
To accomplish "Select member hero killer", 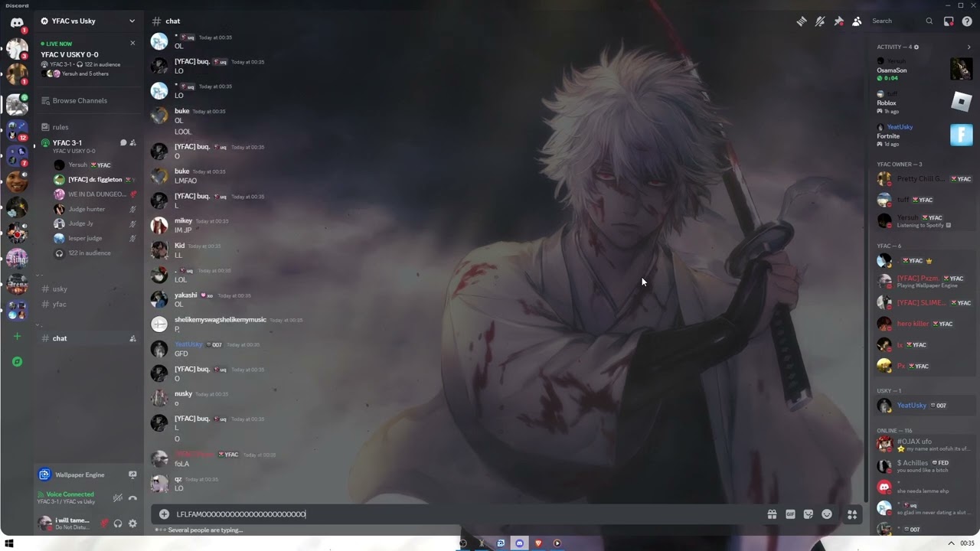I will point(924,324).
